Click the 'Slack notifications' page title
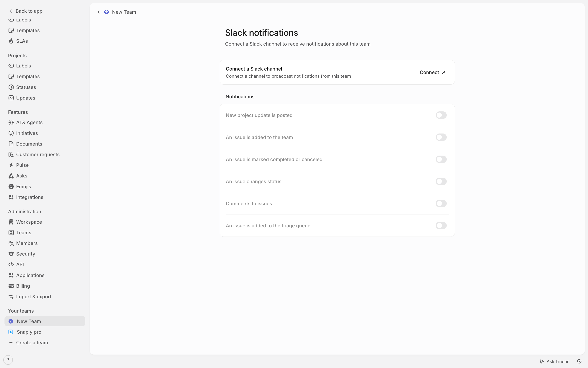Screen dimensions: 588x368 coord(262,33)
